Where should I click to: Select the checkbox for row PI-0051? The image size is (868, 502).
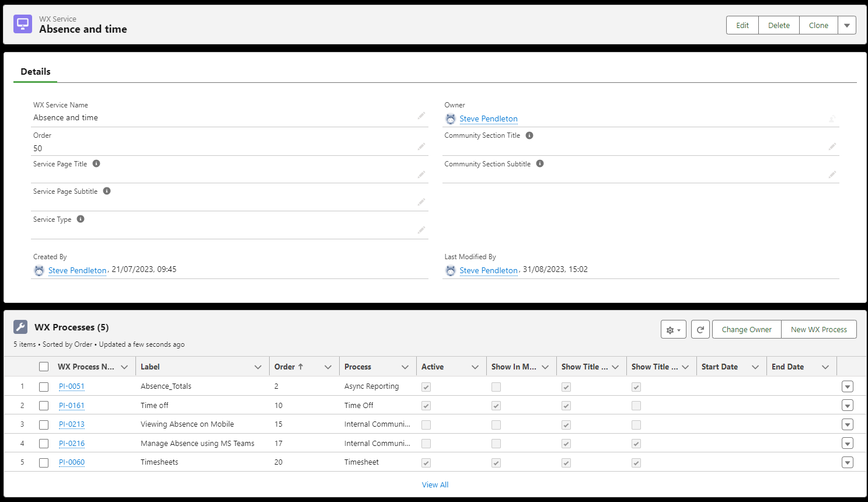[44, 386]
